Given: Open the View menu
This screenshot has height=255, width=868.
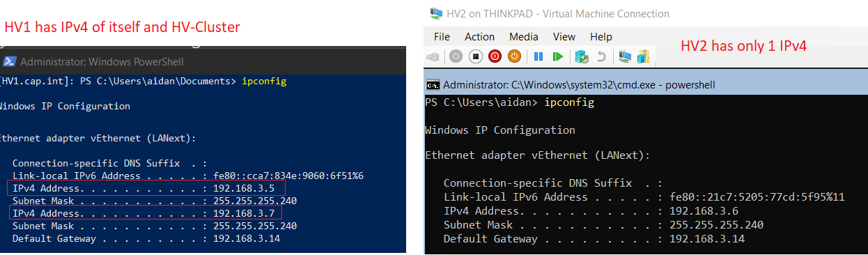Looking at the screenshot, I should (x=564, y=36).
